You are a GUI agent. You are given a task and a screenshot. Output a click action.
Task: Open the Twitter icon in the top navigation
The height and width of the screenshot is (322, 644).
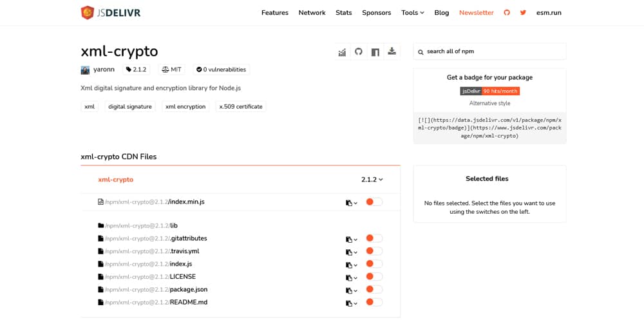pos(523,13)
